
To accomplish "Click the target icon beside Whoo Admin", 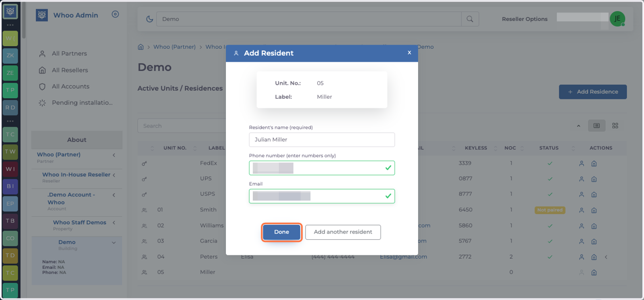I will coord(115,14).
